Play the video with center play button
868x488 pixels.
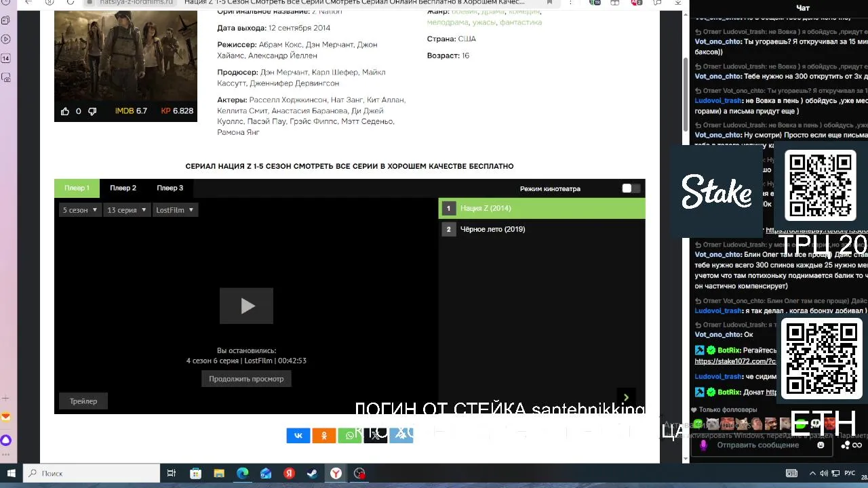[x=246, y=306]
